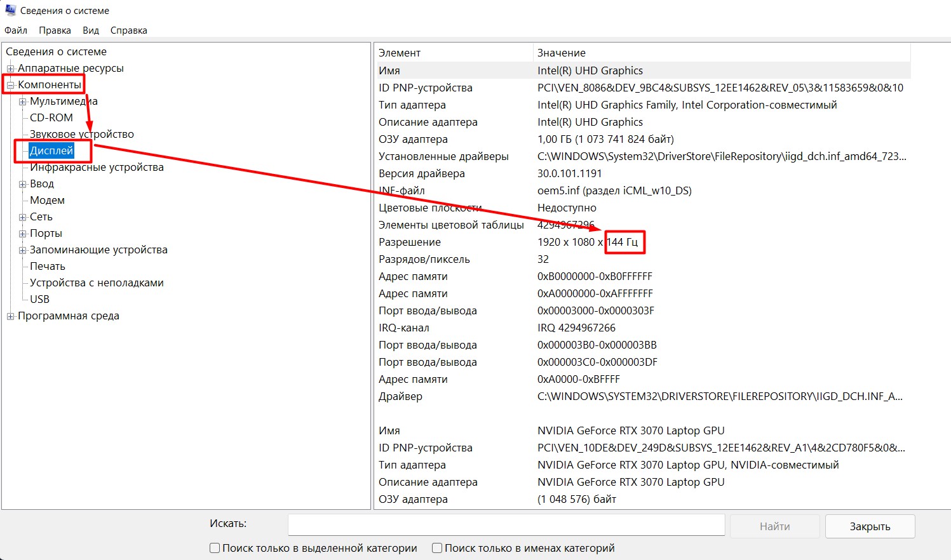Viewport: 951px width, 560px height.
Task: Open the Вид menu
Action: pos(91,30)
